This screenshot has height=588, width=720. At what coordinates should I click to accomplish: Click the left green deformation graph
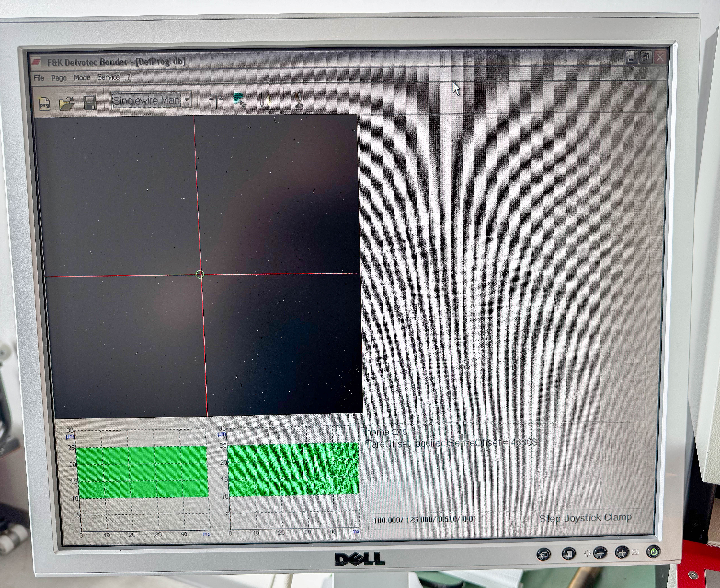click(143, 472)
